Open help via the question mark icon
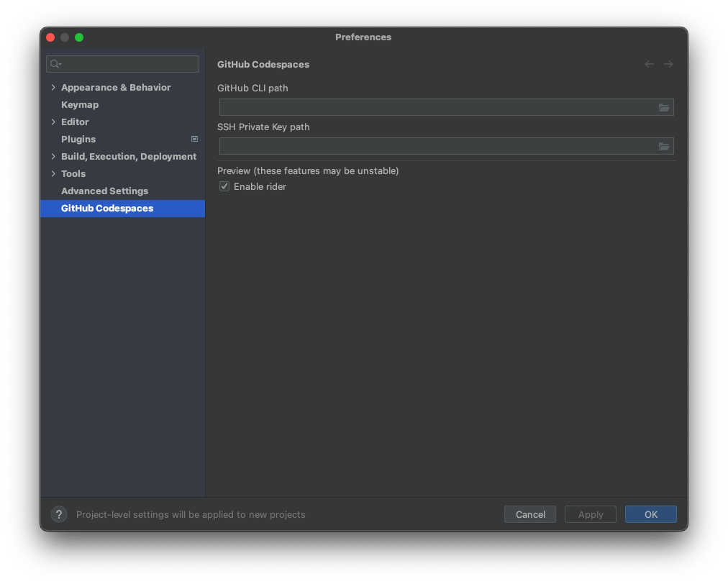 [58, 514]
